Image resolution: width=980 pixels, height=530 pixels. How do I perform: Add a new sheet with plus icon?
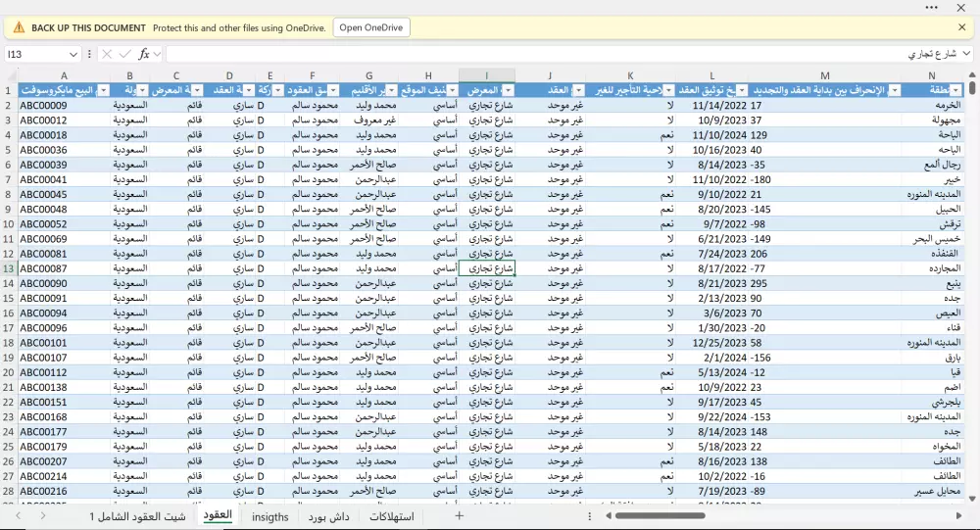click(x=459, y=515)
